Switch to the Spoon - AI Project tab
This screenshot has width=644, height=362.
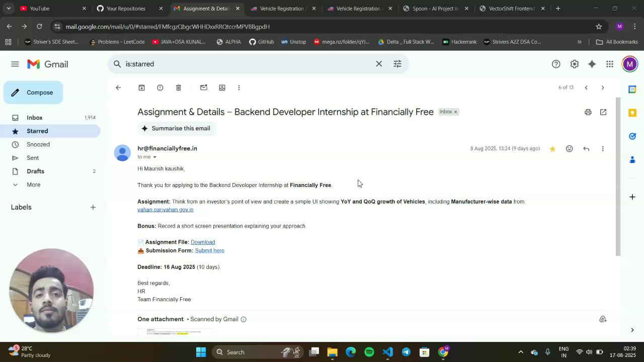coord(436,9)
